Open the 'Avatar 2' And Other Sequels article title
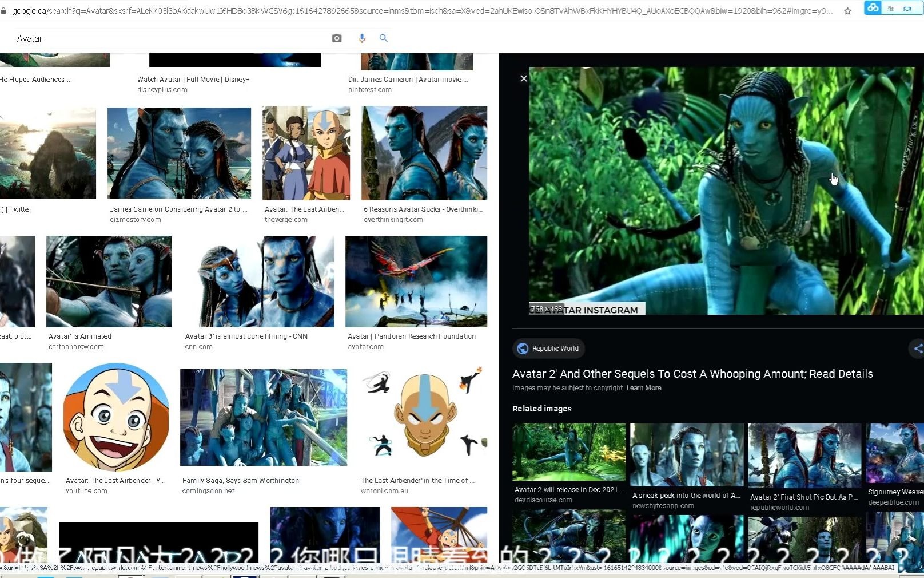Viewport: 924px width, 578px height. tap(692, 374)
